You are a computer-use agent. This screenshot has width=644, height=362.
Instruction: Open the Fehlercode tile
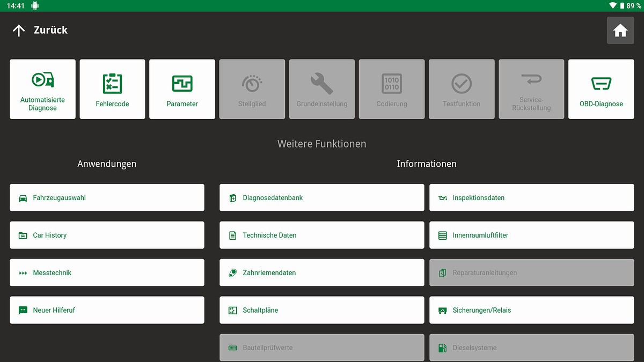[x=112, y=89]
